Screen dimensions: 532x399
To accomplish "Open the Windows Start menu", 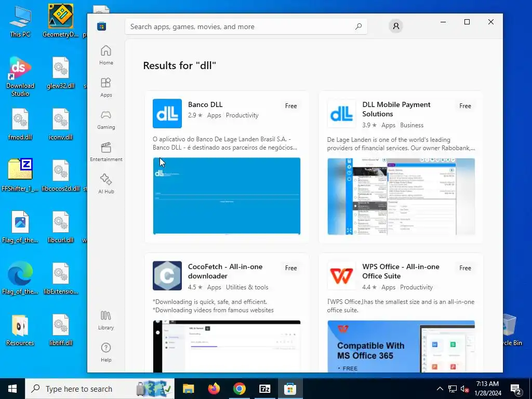I will point(12,389).
